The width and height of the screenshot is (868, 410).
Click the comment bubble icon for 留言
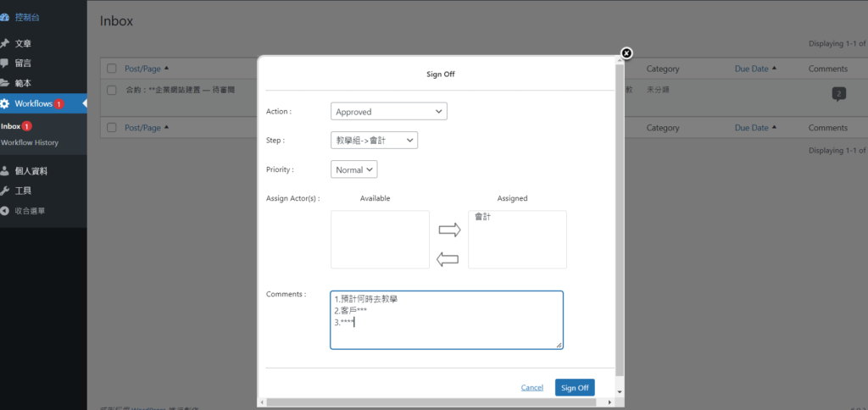5,63
